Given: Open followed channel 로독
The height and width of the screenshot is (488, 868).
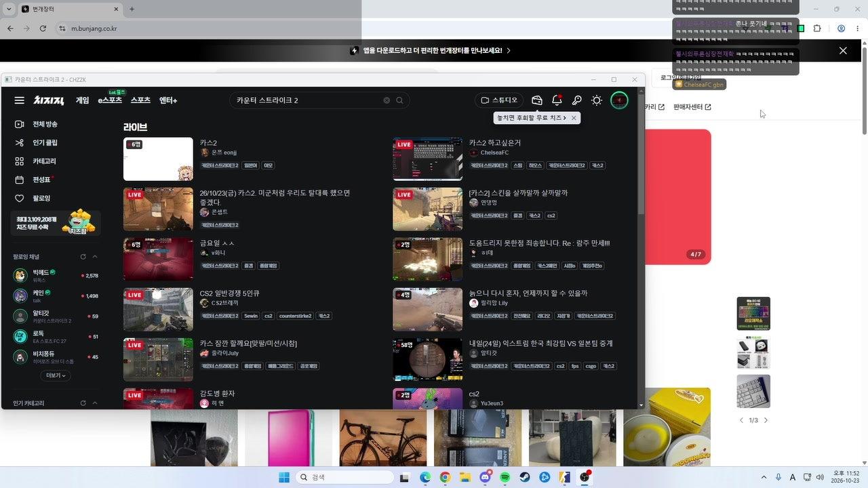Looking at the screenshot, I should (56, 336).
